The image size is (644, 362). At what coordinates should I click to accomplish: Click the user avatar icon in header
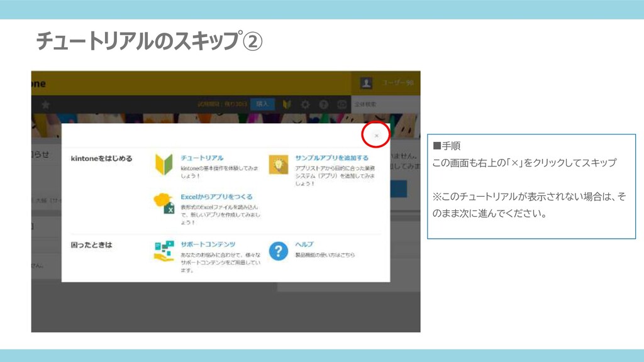click(366, 83)
